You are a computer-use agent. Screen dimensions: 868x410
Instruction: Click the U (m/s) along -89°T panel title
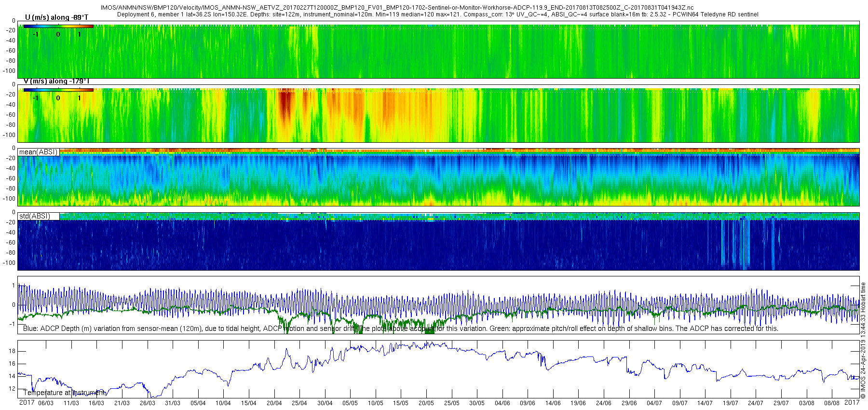click(56, 17)
